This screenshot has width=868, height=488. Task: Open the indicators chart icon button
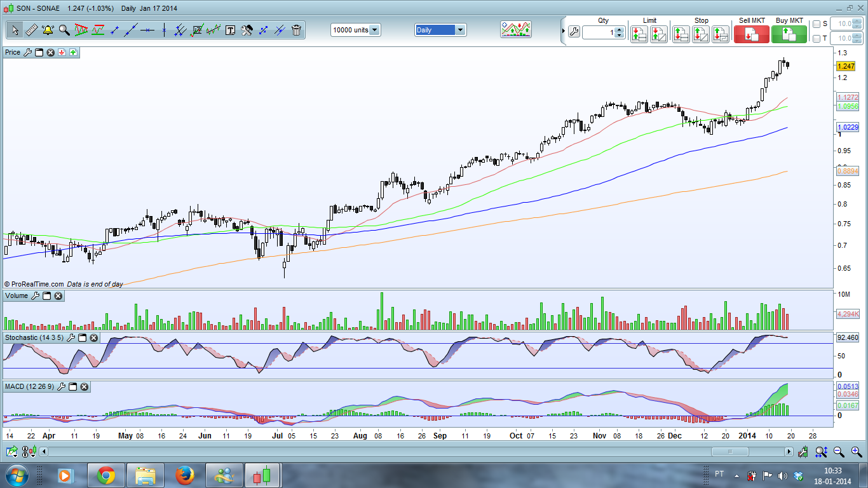click(516, 29)
